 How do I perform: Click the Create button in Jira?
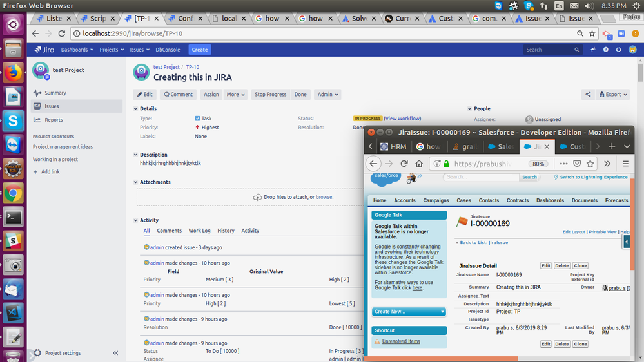pos(200,50)
